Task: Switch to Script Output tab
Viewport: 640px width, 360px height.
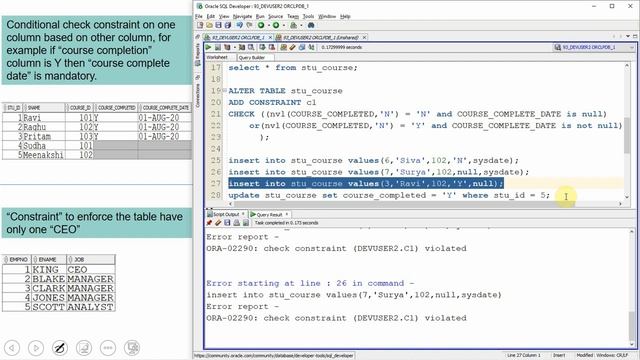Action: (x=226, y=214)
